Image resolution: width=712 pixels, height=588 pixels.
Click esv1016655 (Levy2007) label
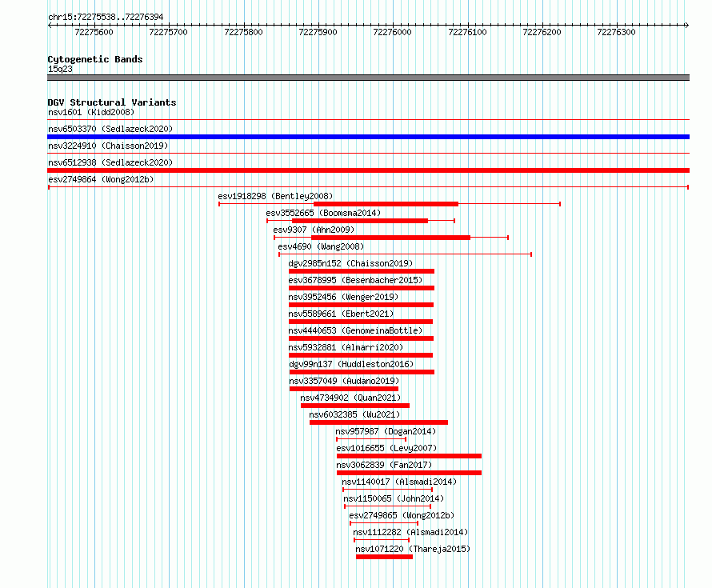click(x=387, y=448)
